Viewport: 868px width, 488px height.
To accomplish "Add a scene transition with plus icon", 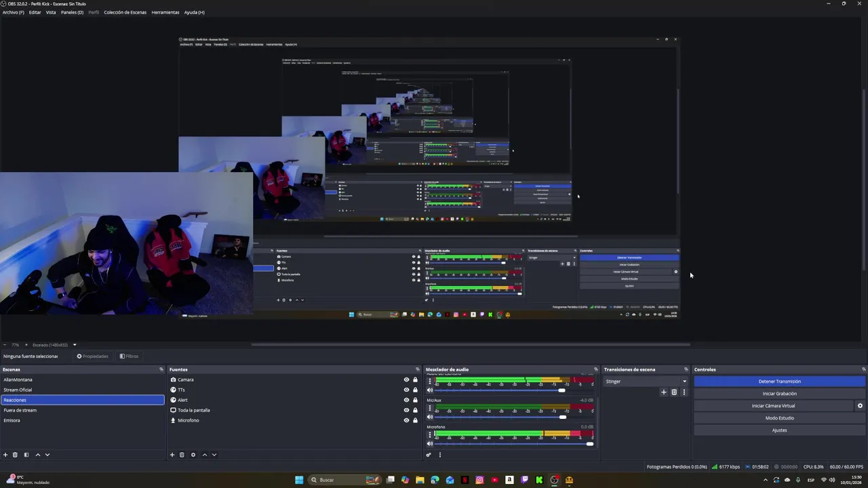I will 664,392.
